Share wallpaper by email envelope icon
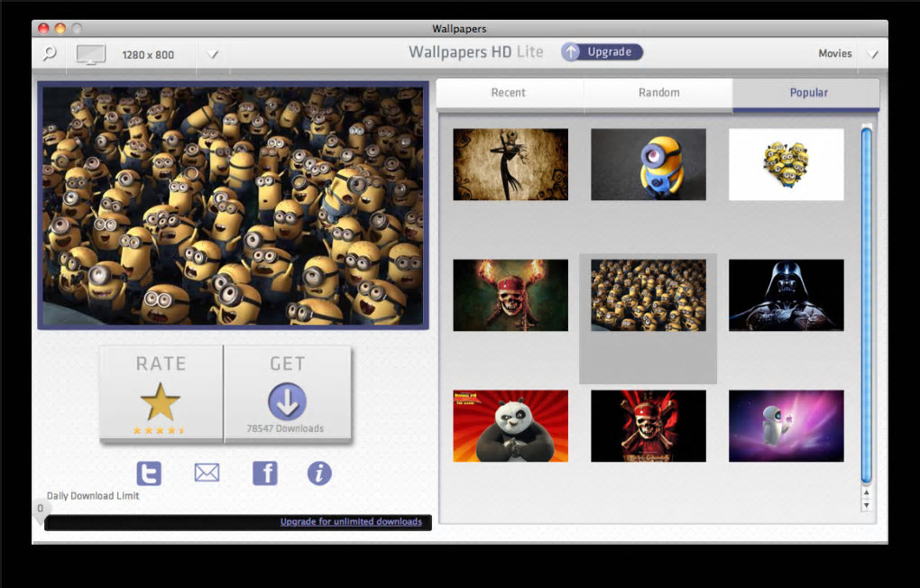920x588 pixels. point(207,473)
